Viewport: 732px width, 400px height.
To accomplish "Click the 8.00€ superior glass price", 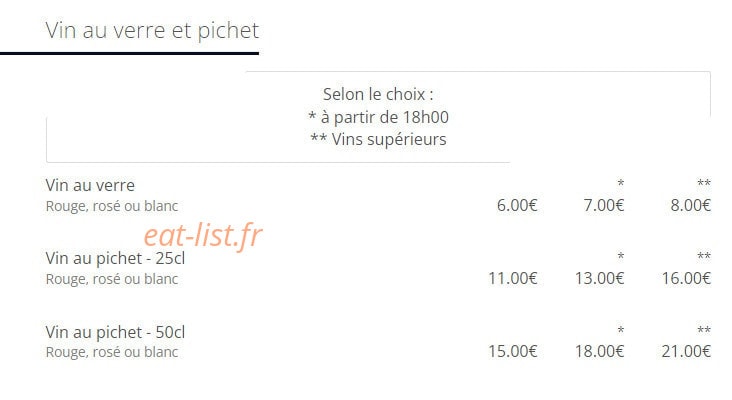I will 690,205.
